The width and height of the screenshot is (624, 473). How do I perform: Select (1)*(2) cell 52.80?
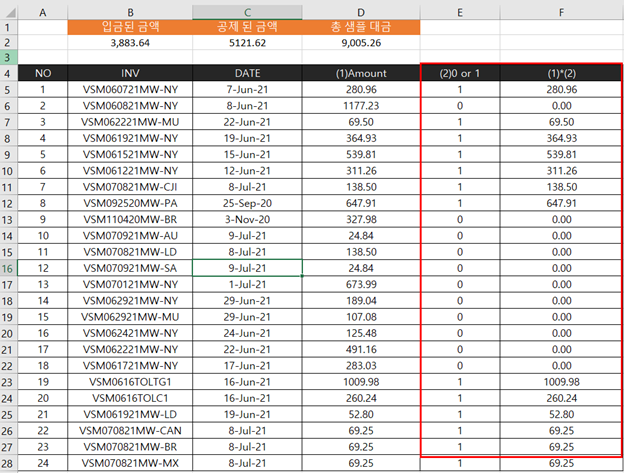(561, 415)
